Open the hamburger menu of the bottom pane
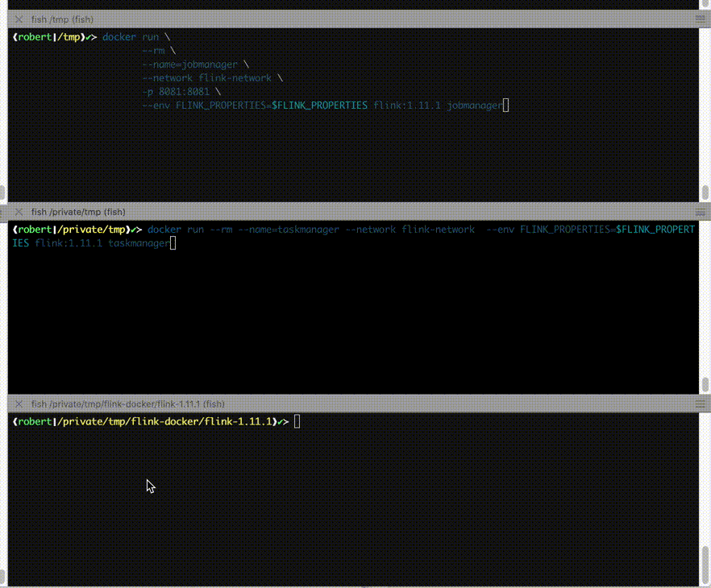 click(701, 404)
